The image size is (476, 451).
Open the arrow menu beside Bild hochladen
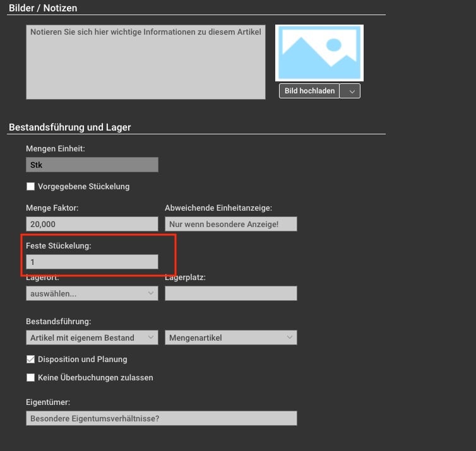350,91
